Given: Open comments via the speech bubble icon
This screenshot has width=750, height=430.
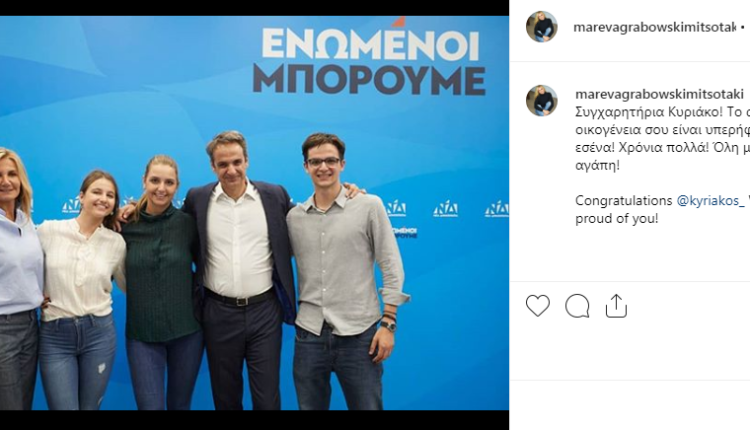Looking at the screenshot, I should pyautogui.click(x=577, y=306).
